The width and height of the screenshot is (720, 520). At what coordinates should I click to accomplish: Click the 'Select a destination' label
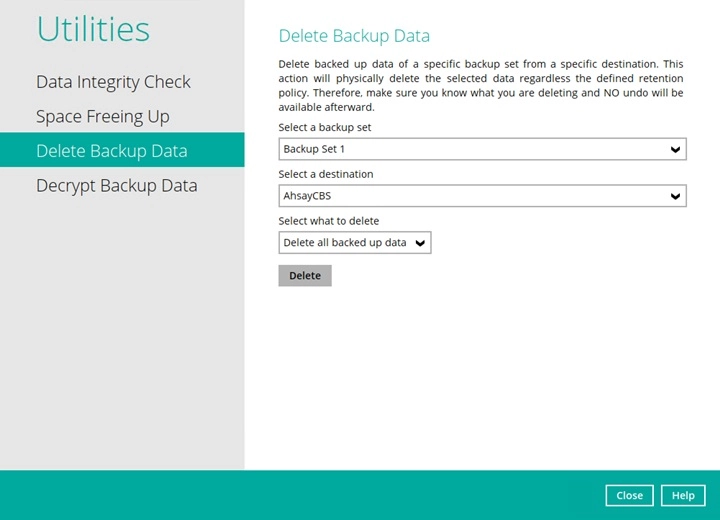326,174
